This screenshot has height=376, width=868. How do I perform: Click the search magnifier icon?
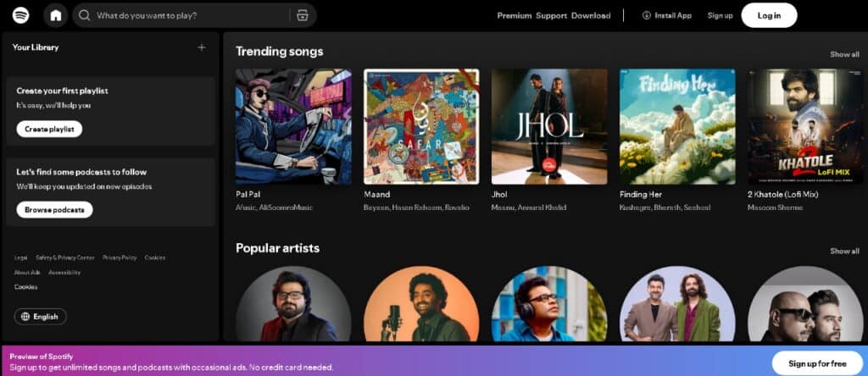tap(84, 15)
